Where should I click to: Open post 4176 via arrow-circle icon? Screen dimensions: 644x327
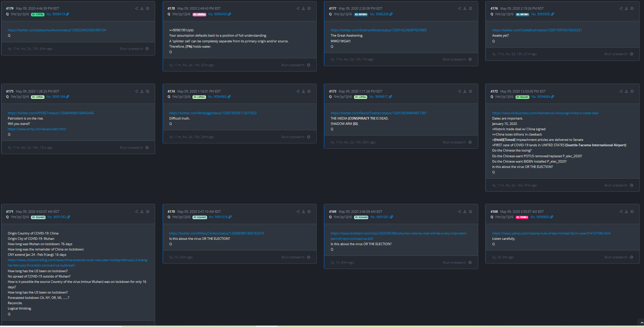[632, 9]
